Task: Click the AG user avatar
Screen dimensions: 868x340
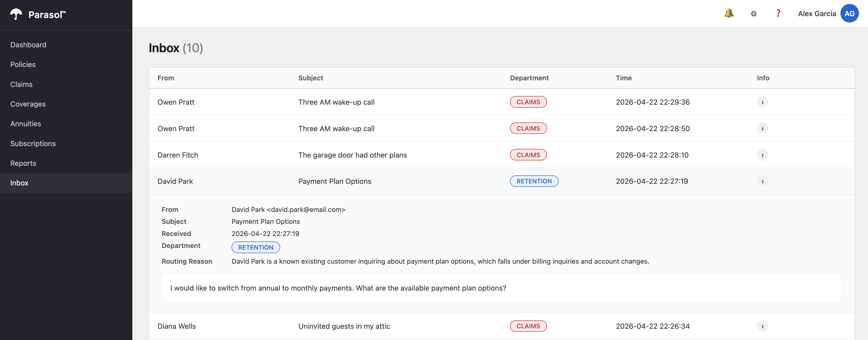Action: click(x=849, y=14)
